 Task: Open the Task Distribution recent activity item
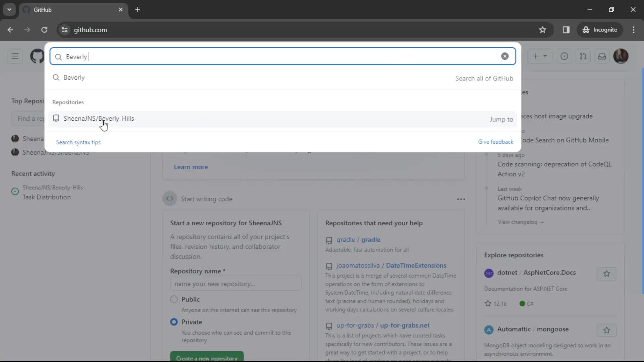pos(47,197)
